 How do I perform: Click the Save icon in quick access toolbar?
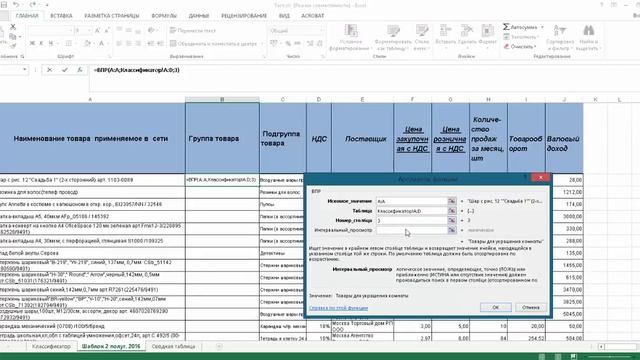tap(4, 5)
